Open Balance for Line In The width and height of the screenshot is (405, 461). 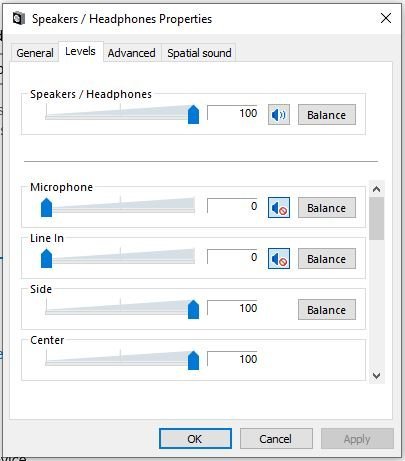(x=327, y=259)
